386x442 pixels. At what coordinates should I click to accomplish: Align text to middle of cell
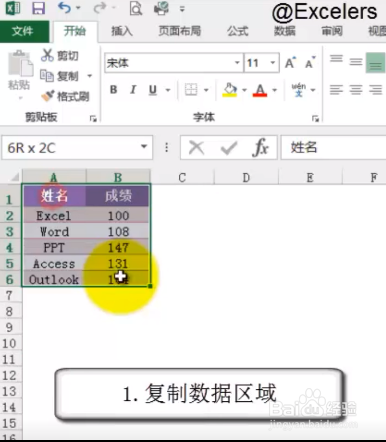[356, 62]
